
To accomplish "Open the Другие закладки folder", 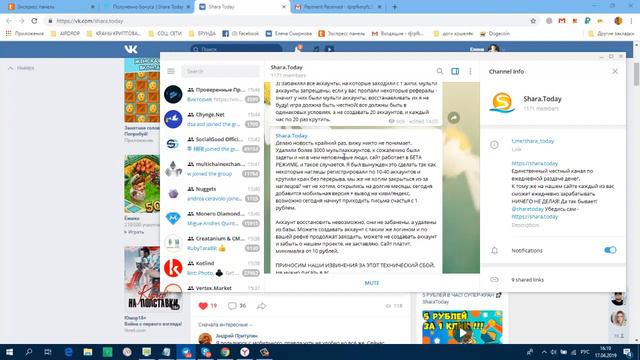I will click(611, 34).
